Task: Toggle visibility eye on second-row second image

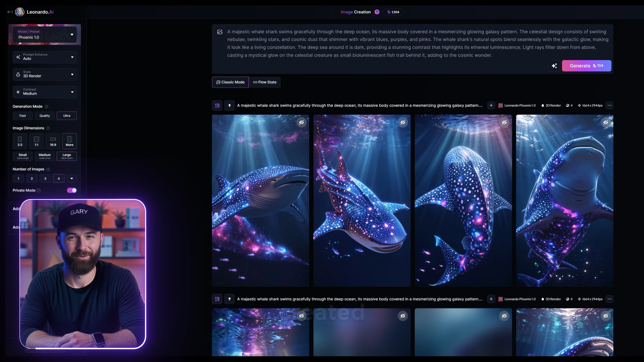Action: click(402, 316)
